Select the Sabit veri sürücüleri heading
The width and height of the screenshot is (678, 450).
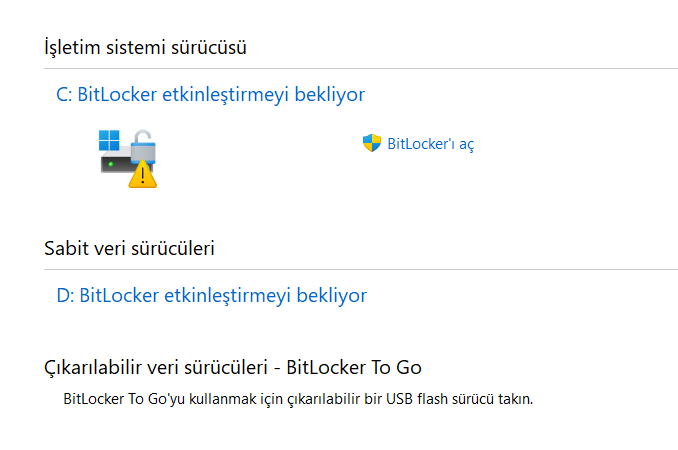pyautogui.click(x=129, y=248)
